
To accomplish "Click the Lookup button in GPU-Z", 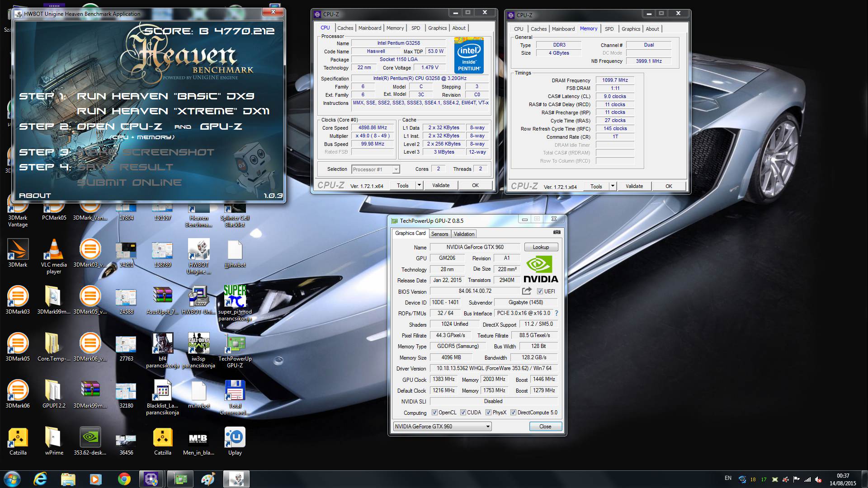I will 541,247.
